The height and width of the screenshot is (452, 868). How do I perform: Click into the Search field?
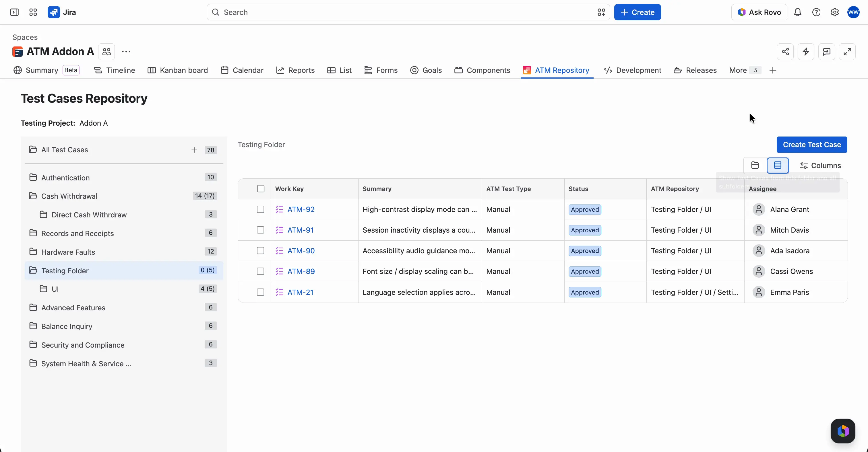[408, 12]
